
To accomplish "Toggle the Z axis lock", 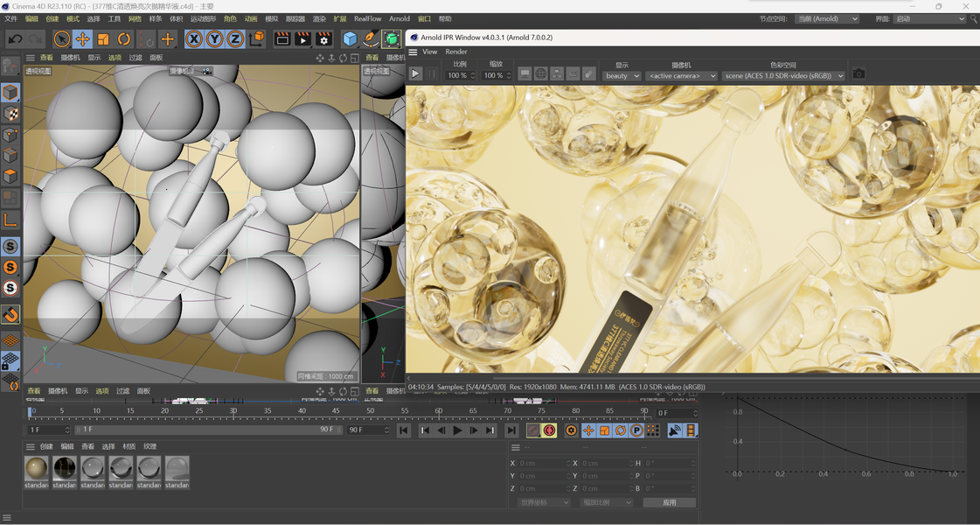I will pyautogui.click(x=235, y=39).
